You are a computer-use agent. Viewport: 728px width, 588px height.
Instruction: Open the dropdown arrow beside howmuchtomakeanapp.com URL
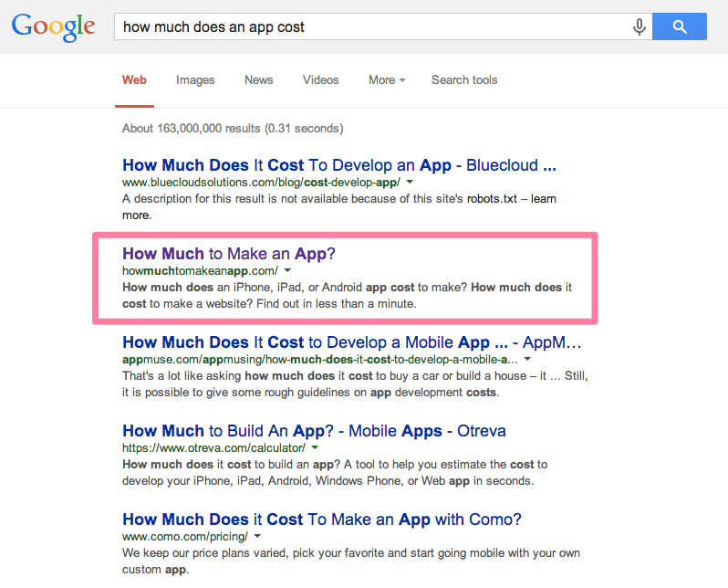[x=287, y=270]
